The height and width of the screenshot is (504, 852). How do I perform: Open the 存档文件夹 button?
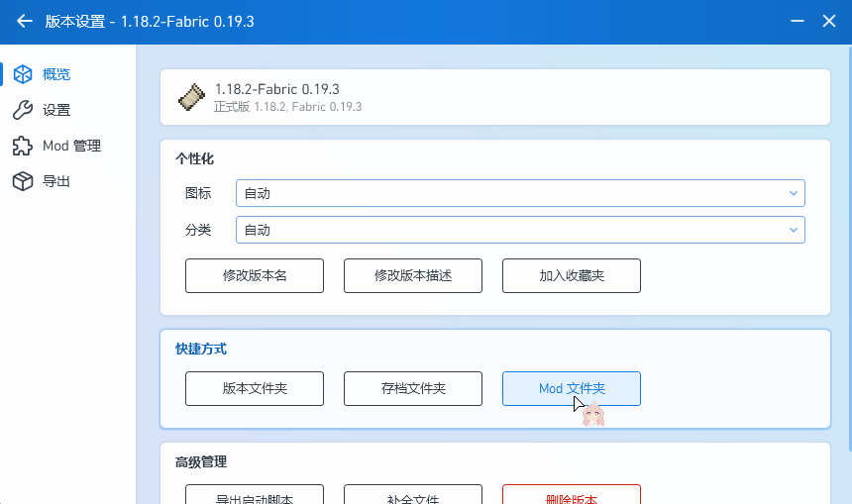[413, 389]
